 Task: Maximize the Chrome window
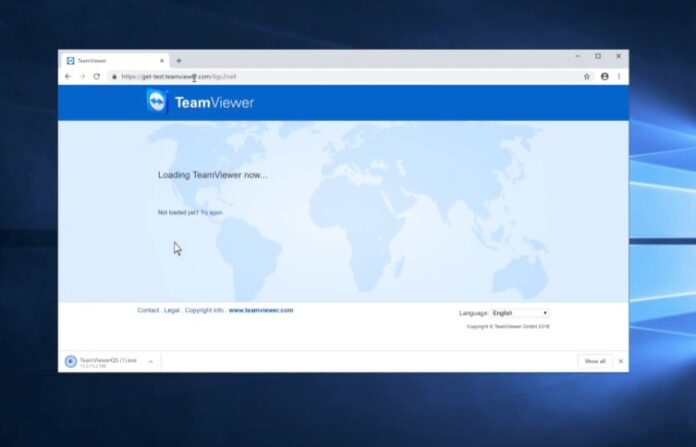pyautogui.click(x=598, y=56)
